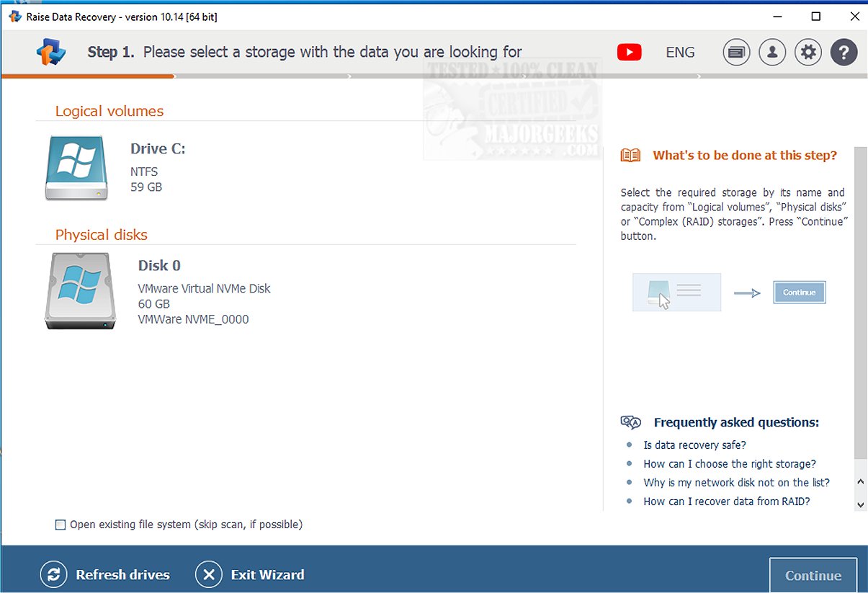Select the Disk 0 label
Viewport: 868px width, 593px height.
click(x=159, y=266)
